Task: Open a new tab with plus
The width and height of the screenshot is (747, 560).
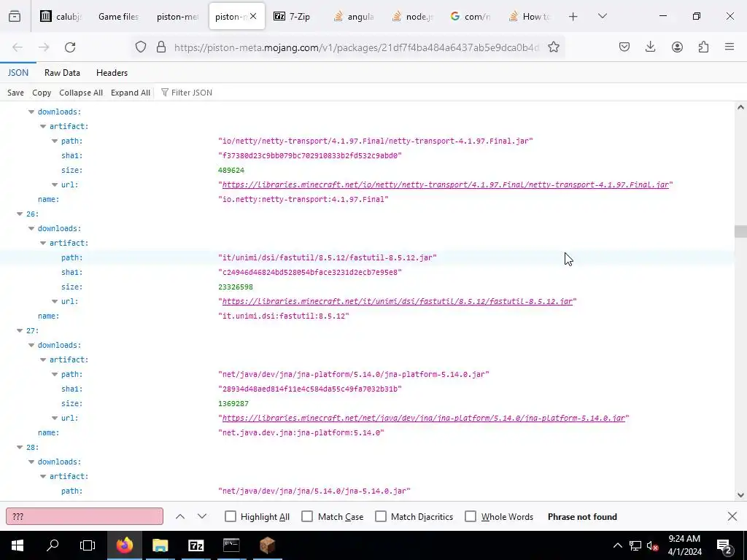Action: 573,17
